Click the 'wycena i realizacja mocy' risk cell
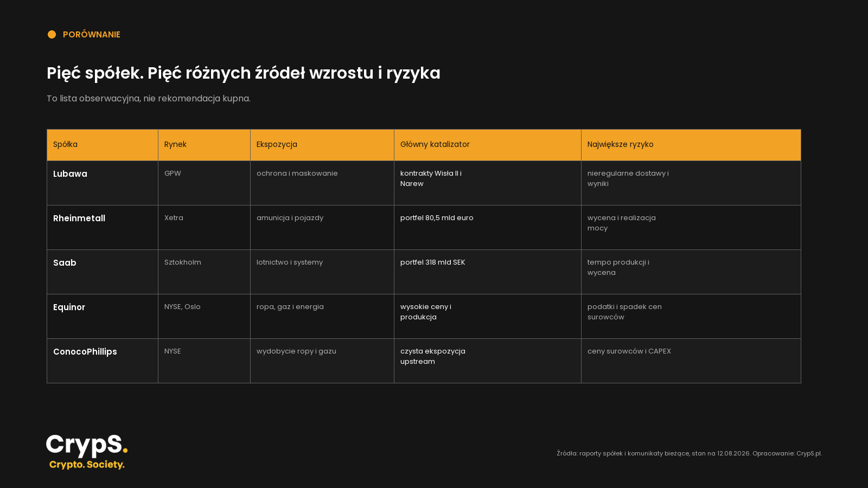868x488 pixels. (x=691, y=228)
